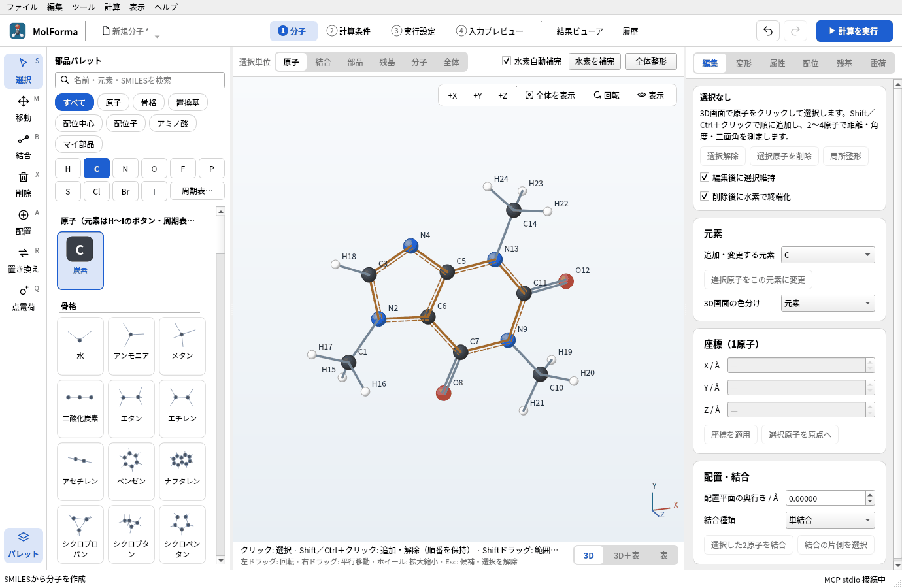This screenshot has width=902, height=588.
Task: Click the 水素を補完 button
Action: pos(595,61)
